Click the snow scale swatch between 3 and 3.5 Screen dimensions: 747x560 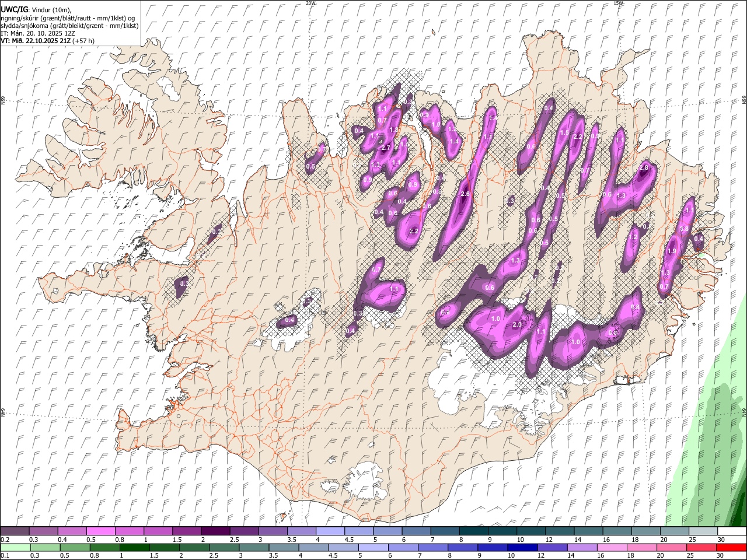tap(273, 531)
